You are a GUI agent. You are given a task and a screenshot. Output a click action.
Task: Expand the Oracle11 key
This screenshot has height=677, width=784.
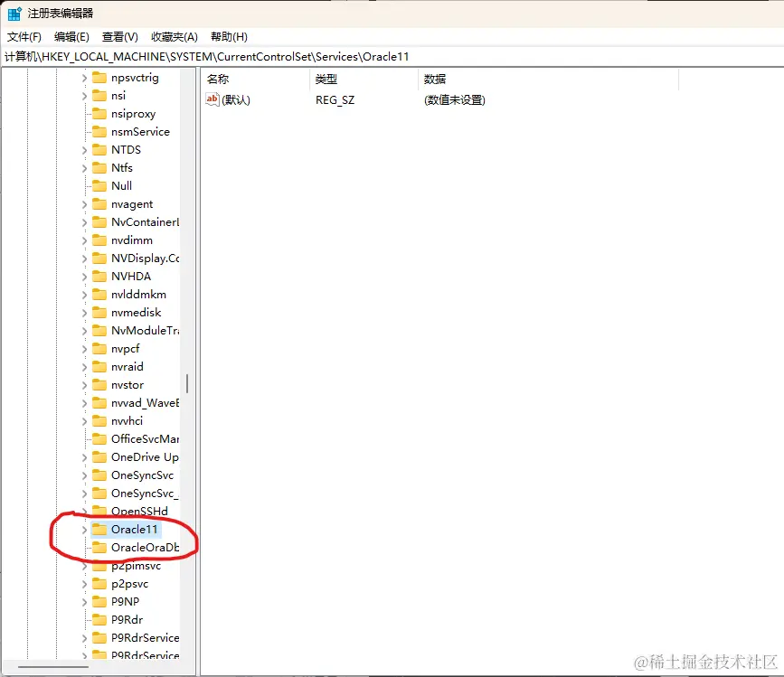point(84,530)
